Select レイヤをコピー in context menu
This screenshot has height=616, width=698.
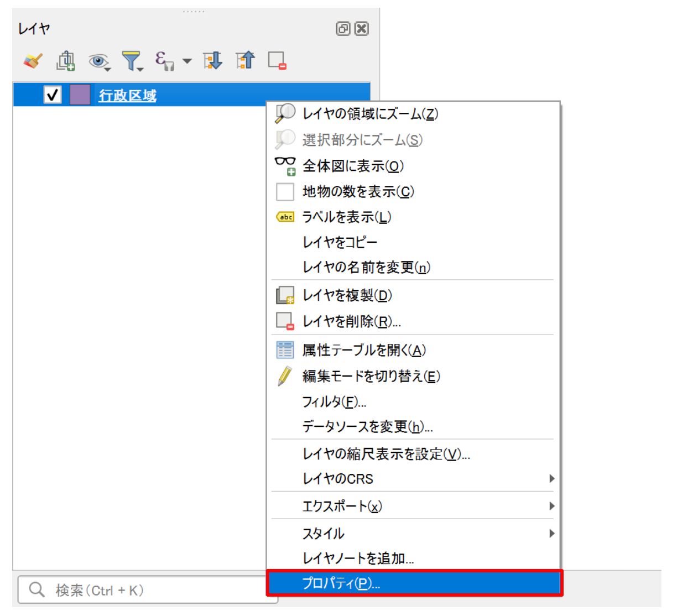point(413,243)
